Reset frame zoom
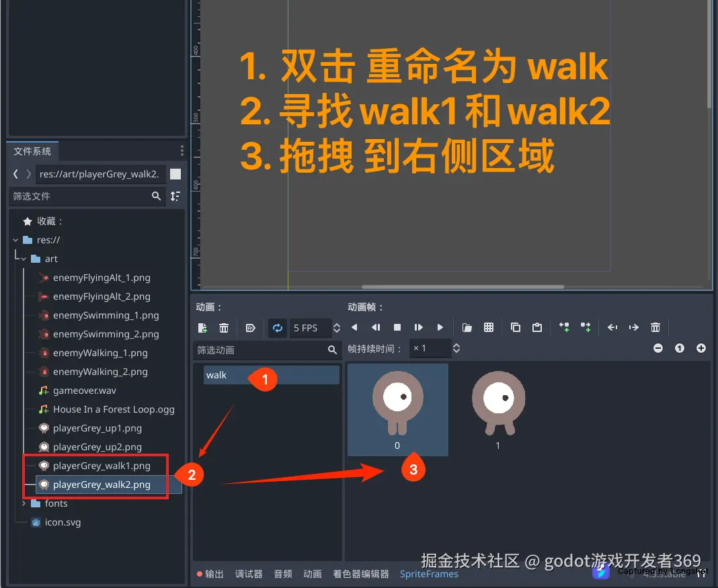This screenshot has width=718, height=588. [680, 348]
